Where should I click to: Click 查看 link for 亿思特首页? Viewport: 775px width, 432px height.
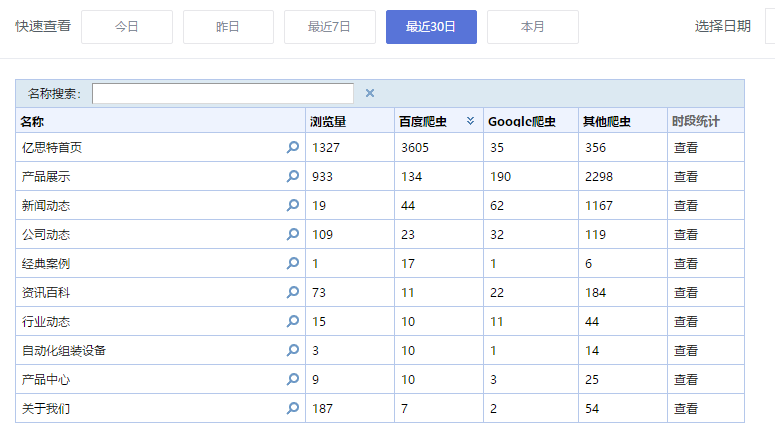tap(686, 147)
